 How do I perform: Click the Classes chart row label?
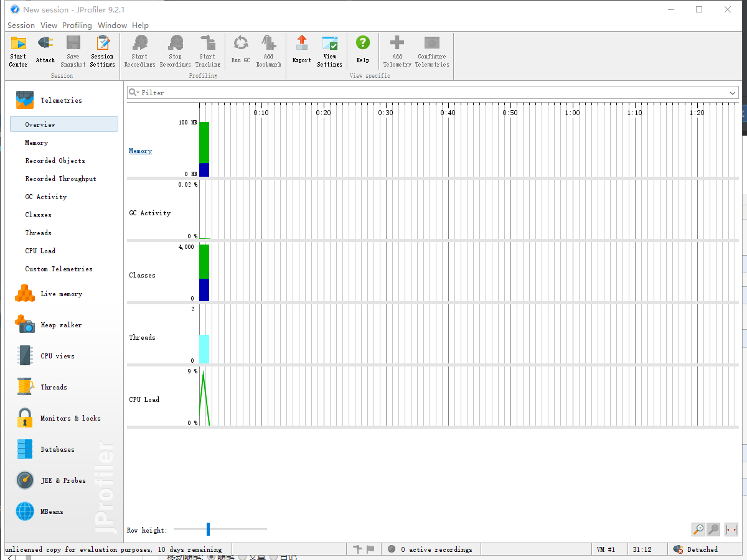(x=142, y=275)
